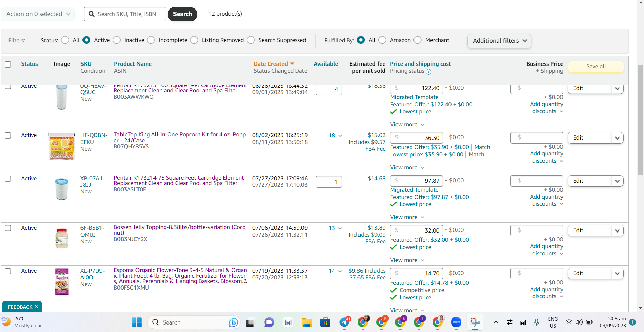This screenshot has width=644, height=332.
Task: Open File Explorer from the taskbar
Action: [307, 322]
